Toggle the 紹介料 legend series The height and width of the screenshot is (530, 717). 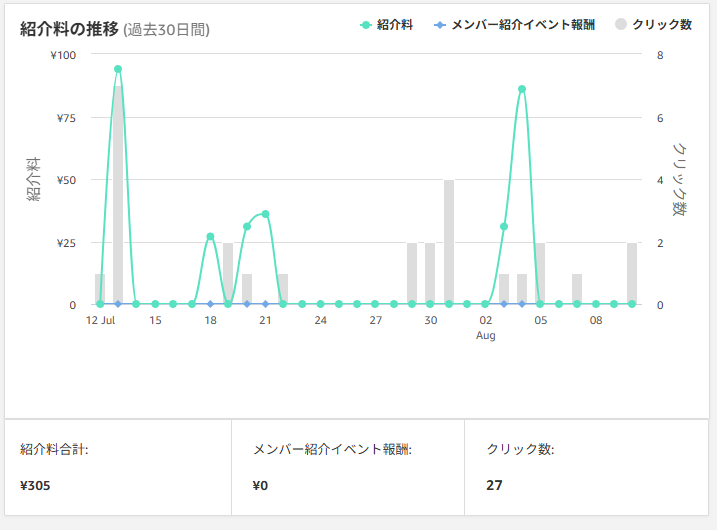click(x=386, y=25)
